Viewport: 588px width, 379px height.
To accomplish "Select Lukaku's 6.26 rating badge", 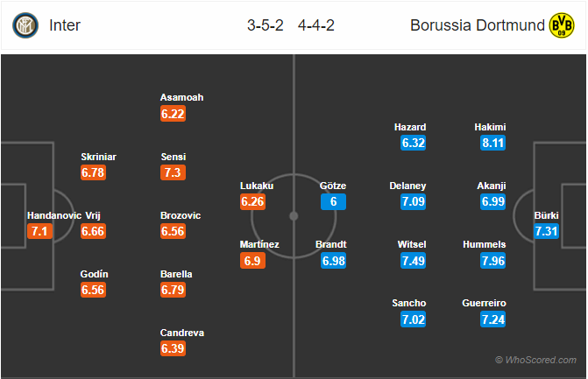I will tap(252, 202).
